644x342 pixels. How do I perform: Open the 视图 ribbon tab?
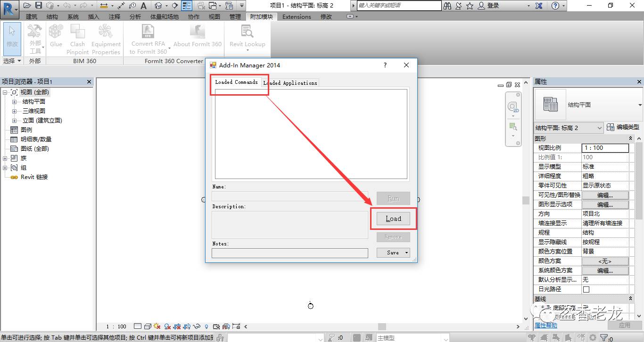215,16
